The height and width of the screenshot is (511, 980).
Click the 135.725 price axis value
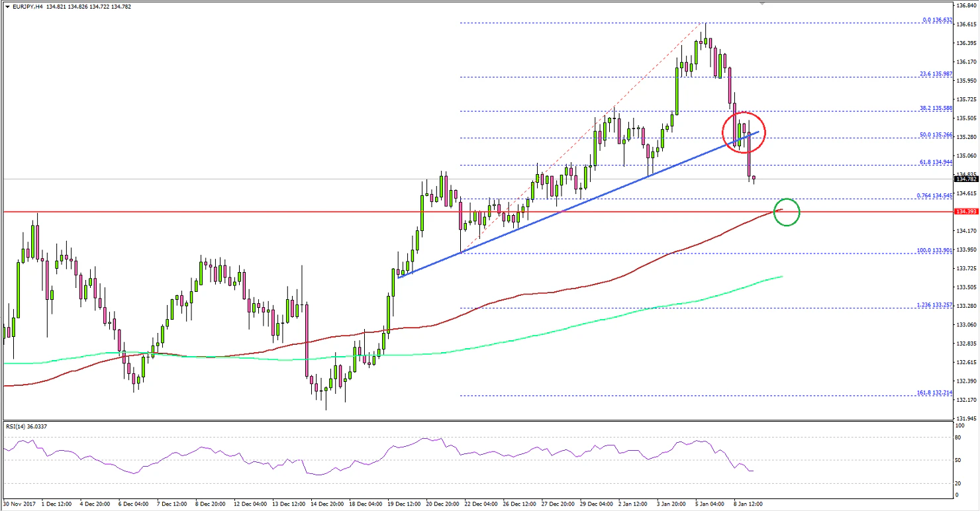965,99
